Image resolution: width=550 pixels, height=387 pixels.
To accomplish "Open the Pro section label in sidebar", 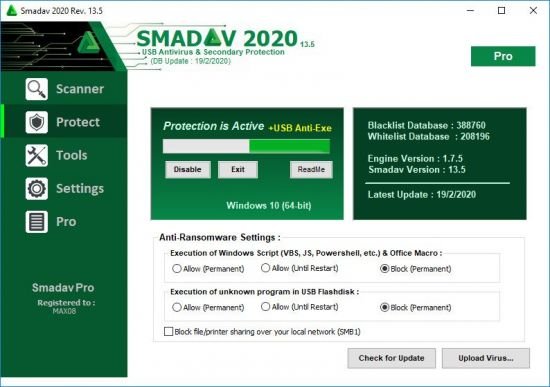I will [66, 222].
